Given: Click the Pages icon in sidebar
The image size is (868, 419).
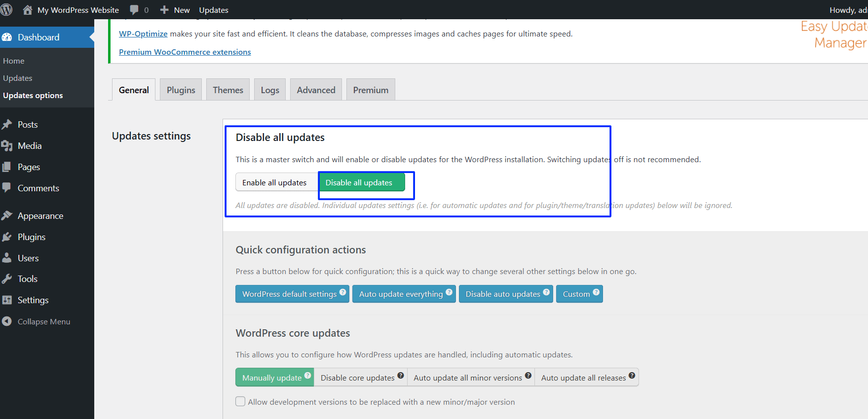Looking at the screenshot, I should coord(7,167).
